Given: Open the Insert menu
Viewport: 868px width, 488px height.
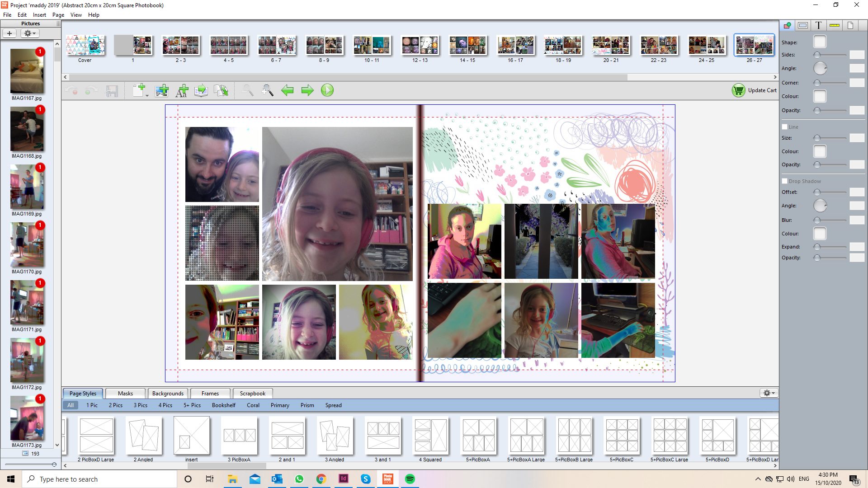Looking at the screenshot, I should pos(39,15).
